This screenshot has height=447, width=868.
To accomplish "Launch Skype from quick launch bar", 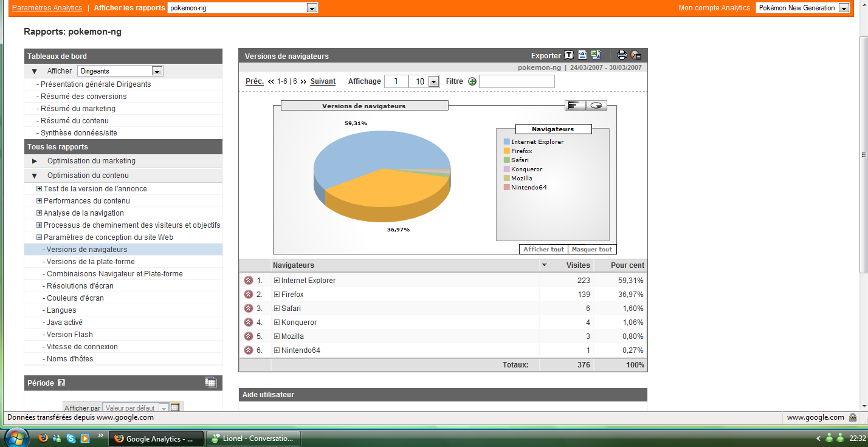I will pos(71,438).
